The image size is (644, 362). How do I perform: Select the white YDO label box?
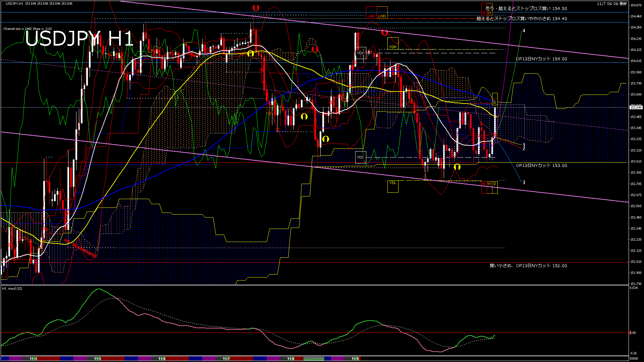click(361, 53)
